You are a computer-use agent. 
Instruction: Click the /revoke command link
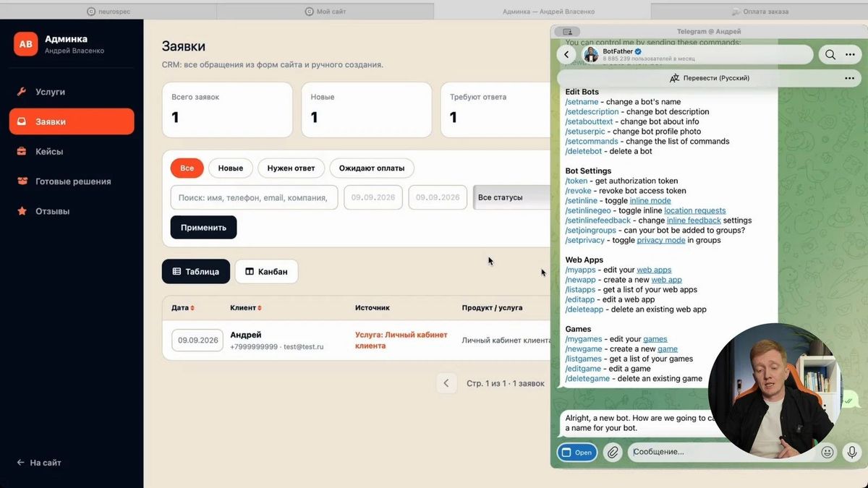click(x=579, y=191)
